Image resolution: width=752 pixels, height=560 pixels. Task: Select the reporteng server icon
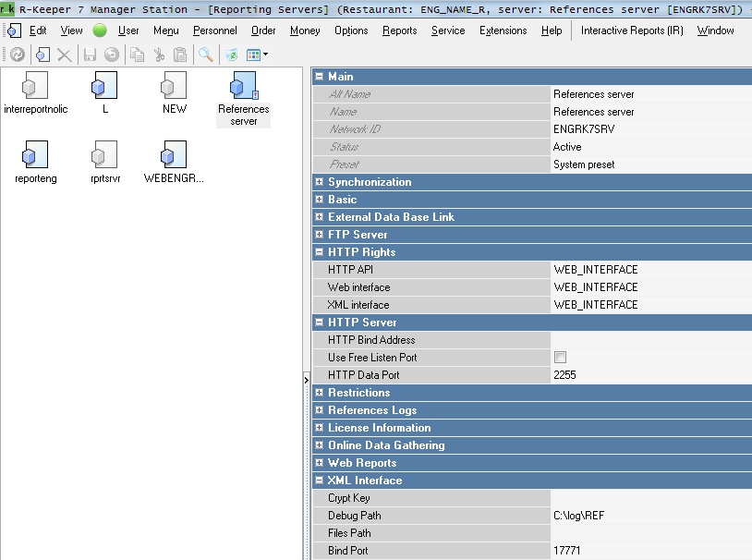pyautogui.click(x=35, y=163)
